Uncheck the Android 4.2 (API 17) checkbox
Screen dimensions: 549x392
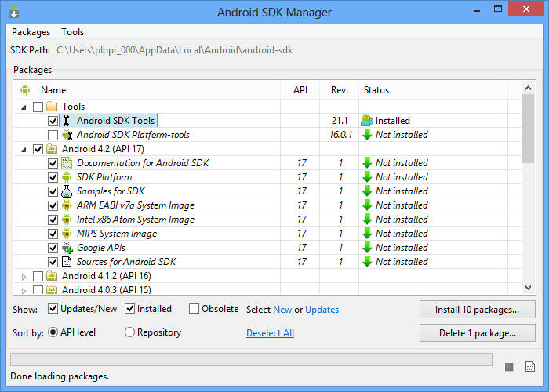tap(38, 149)
